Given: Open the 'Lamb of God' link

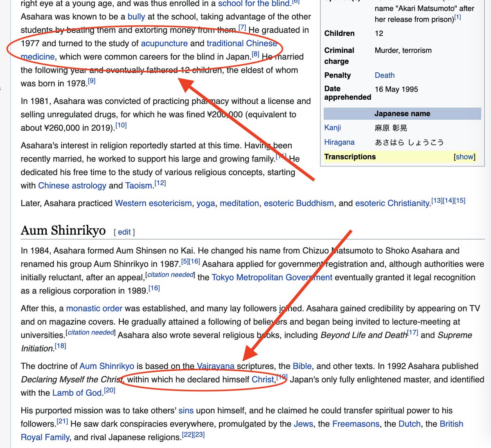Looking at the screenshot, I should (77, 393).
